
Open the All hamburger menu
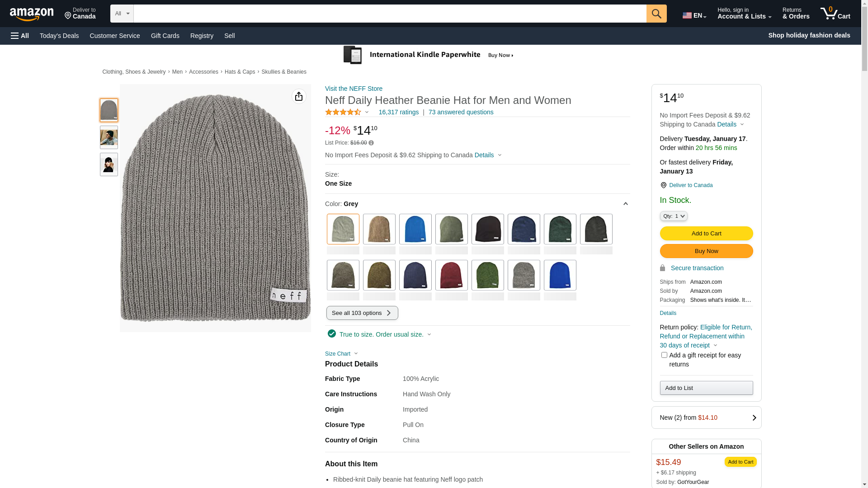click(x=20, y=36)
